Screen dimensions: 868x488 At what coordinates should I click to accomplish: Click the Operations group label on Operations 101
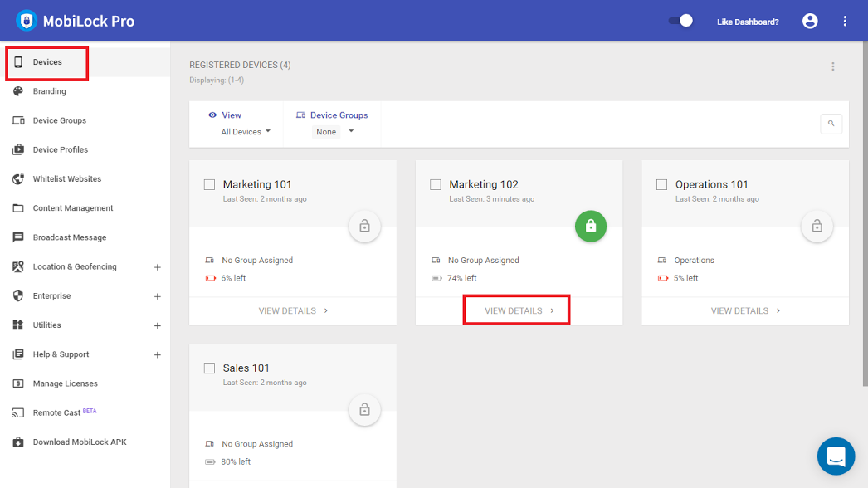coord(694,261)
